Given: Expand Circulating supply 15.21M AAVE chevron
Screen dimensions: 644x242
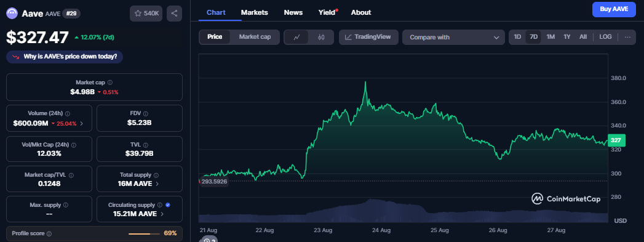Looking at the screenshot, I should tap(162, 214).
